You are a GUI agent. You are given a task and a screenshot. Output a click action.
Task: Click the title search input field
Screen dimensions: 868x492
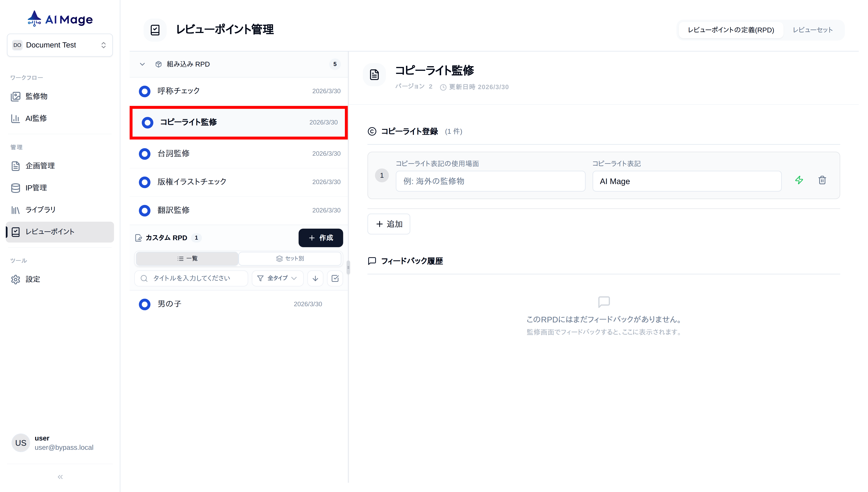(x=191, y=278)
